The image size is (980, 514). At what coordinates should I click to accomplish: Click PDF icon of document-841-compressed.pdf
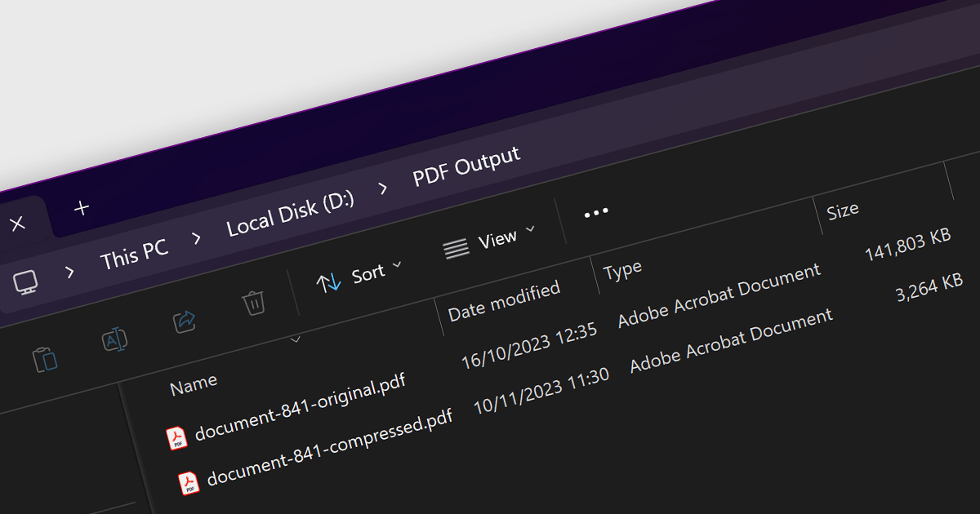click(x=189, y=483)
